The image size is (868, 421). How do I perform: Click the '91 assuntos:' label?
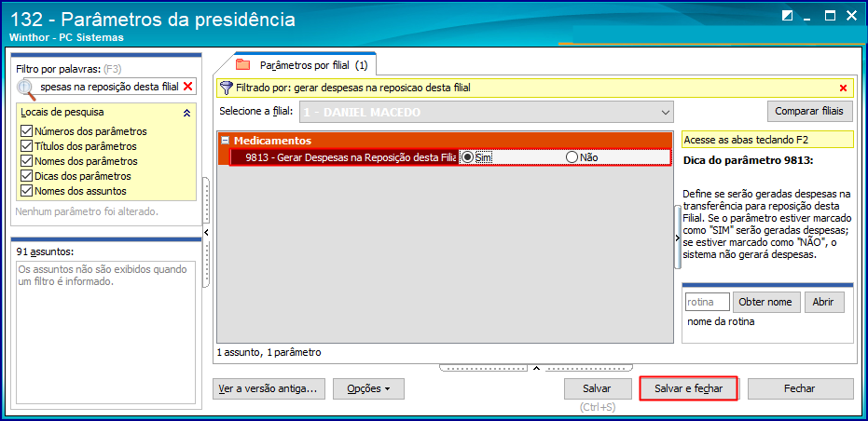[45, 251]
